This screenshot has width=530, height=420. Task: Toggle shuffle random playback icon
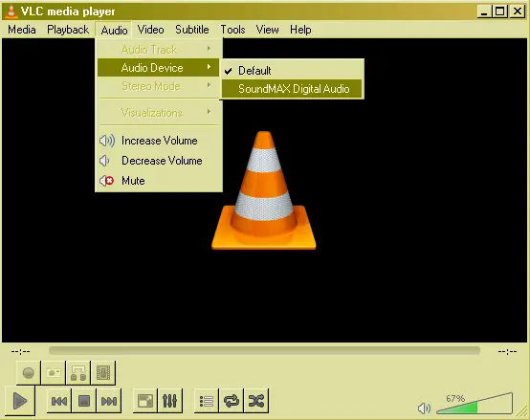pyautogui.click(x=256, y=401)
